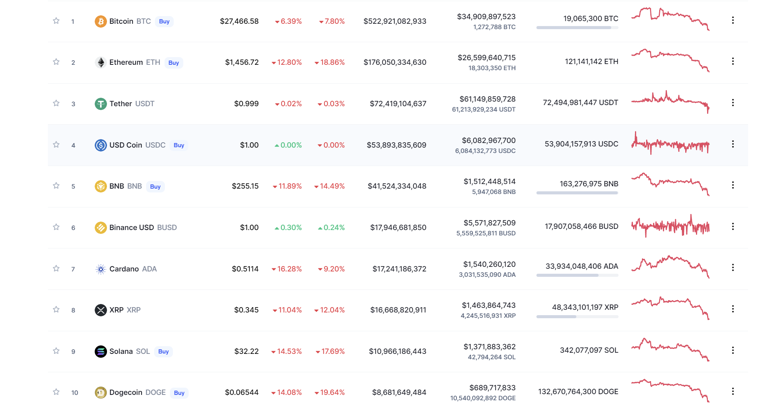Viewport: 760px width, 411px height.
Task: Click the XRP coin logo
Action: tap(100, 310)
